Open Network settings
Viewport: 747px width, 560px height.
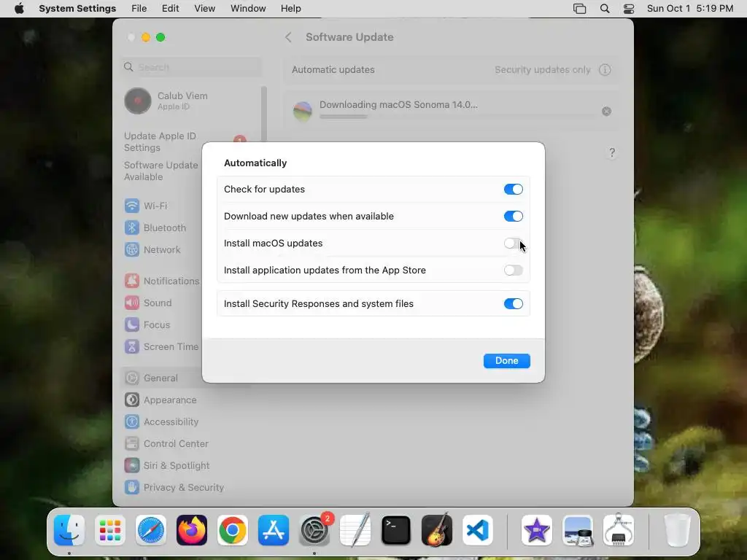(x=152, y=249)
